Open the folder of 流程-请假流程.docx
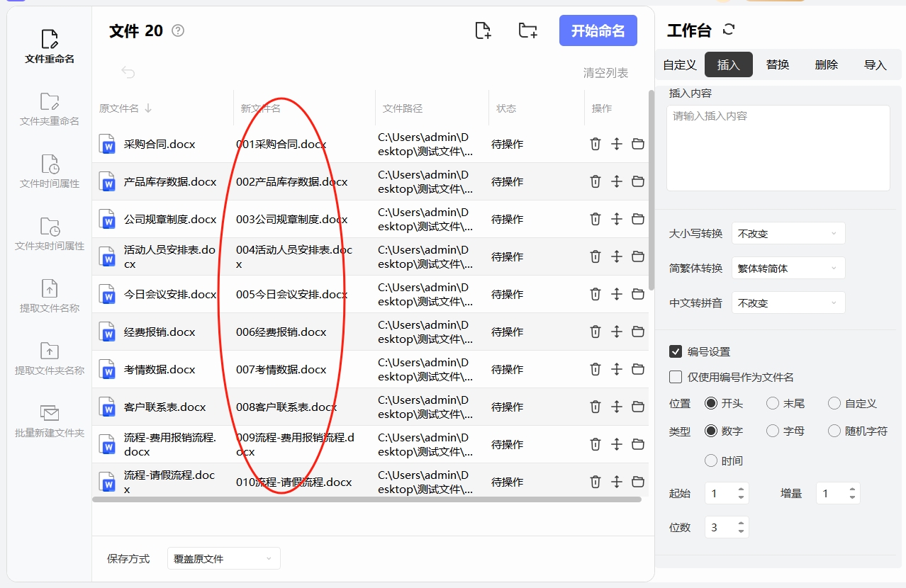The height and width of the screenshot is (588, 906). (638, 482)
